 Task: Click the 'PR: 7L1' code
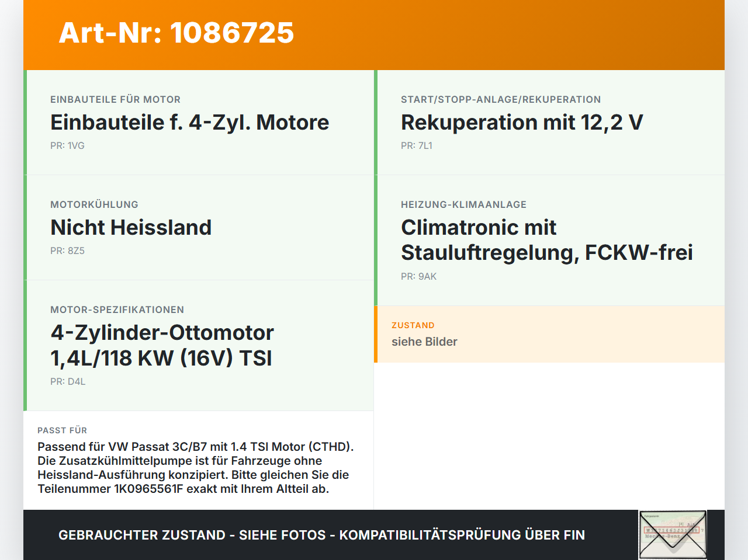pyautogui.click(x=417, y=146)
